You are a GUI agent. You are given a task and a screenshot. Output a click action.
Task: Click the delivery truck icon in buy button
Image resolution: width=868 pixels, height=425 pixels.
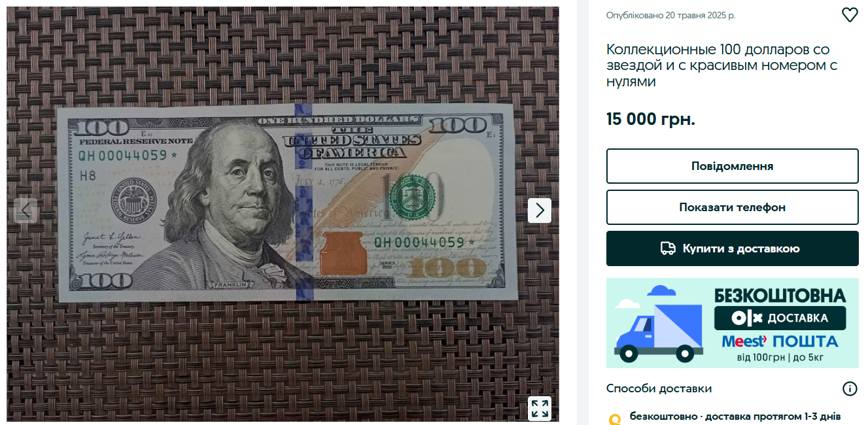668,248
